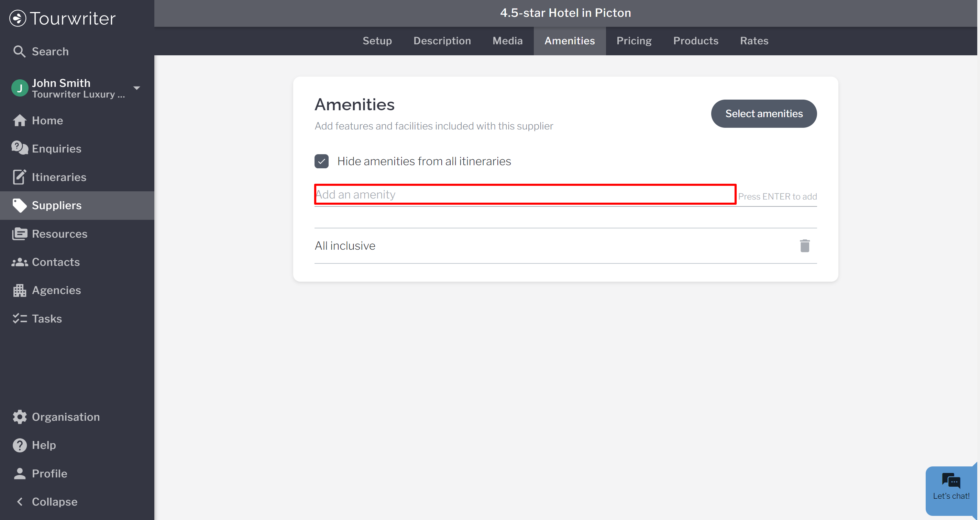Expand the John Smith account dropdown
The width and height of the screenshot is (980, 520).
click(x=136, y=88)
